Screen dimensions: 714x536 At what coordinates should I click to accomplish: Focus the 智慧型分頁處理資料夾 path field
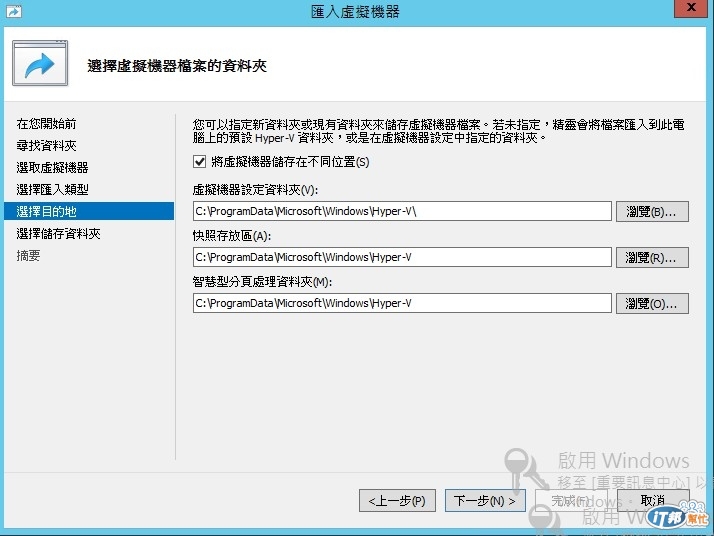[x=402, y=303]
